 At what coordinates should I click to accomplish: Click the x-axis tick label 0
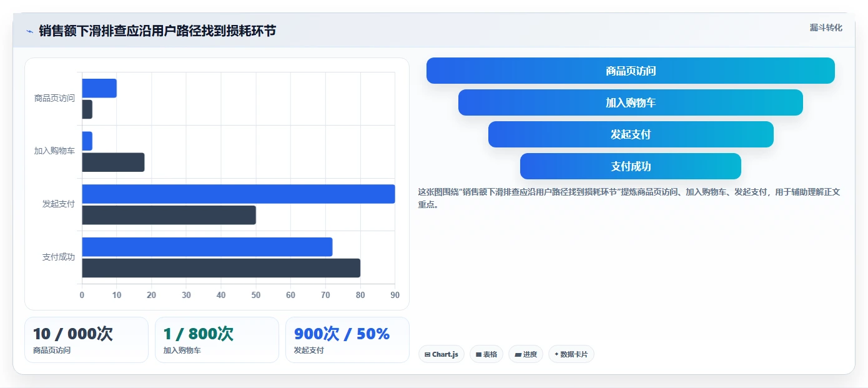[82, 295]
